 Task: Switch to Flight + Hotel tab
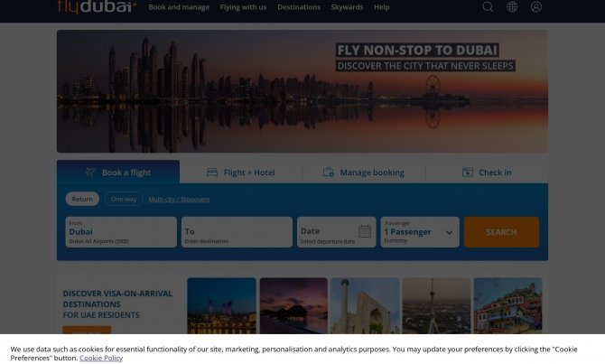pyautogui.click(x=241, y=173)
